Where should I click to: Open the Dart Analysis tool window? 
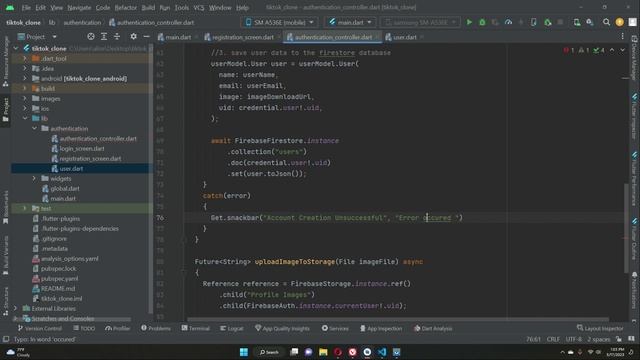coord(433,328)
